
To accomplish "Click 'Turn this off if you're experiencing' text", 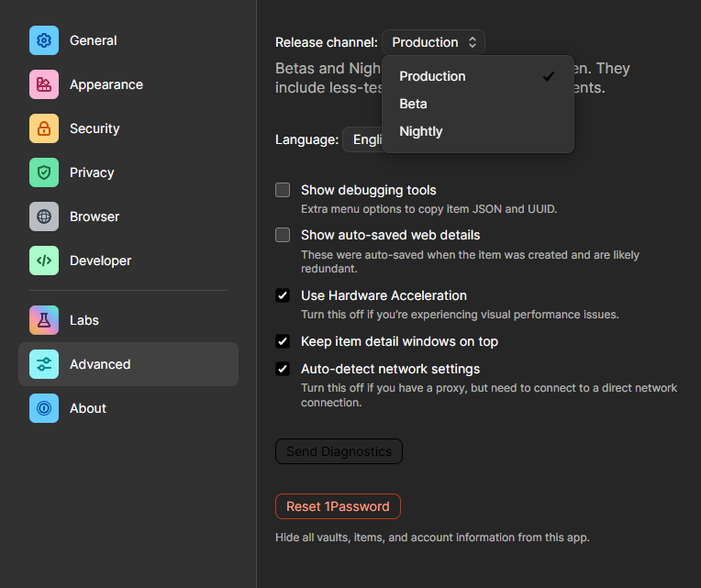I will [460, 315].
